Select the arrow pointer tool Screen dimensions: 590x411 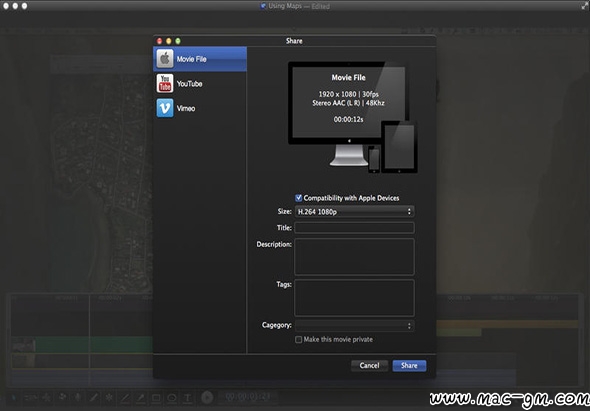[x=14, y=397]
